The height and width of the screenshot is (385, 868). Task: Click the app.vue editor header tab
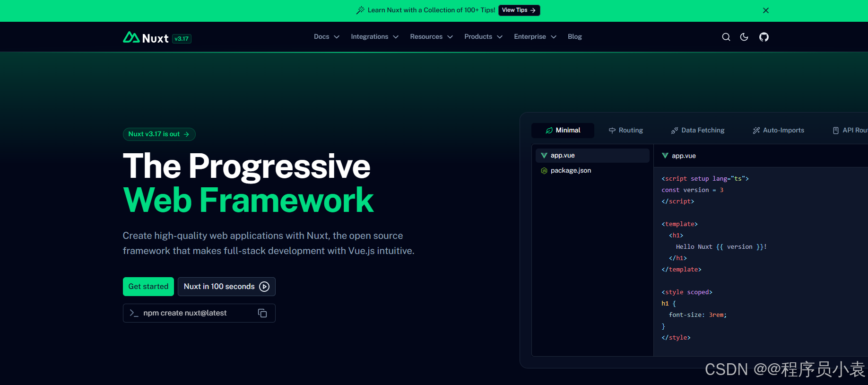679,156
